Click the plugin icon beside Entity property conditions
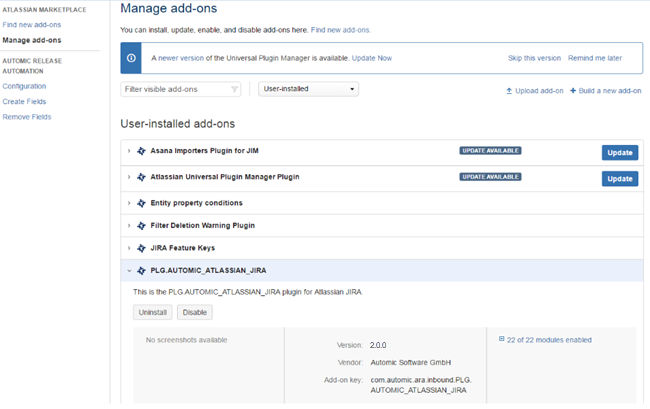This screenshot has height=409, width=650. click(x=141, y=203)
